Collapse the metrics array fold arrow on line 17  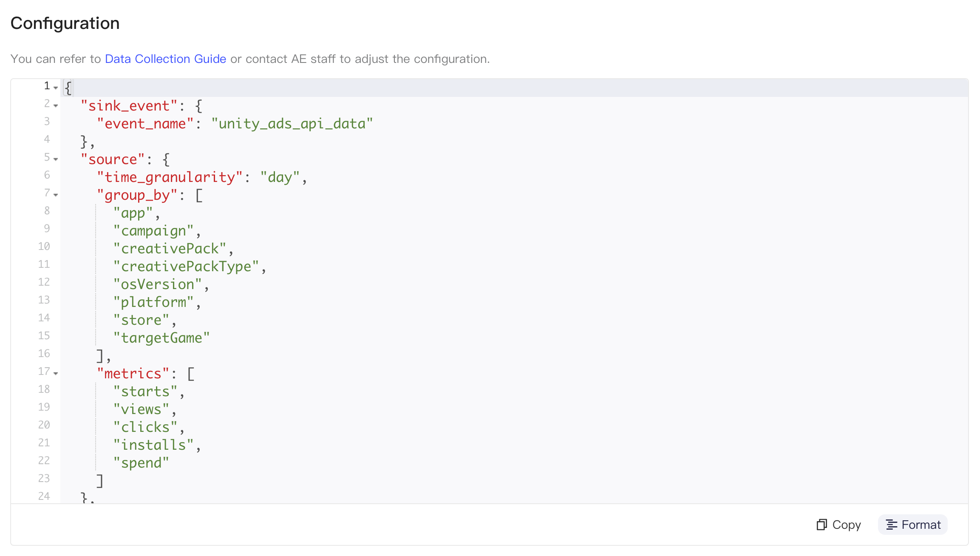pos(56,373)
